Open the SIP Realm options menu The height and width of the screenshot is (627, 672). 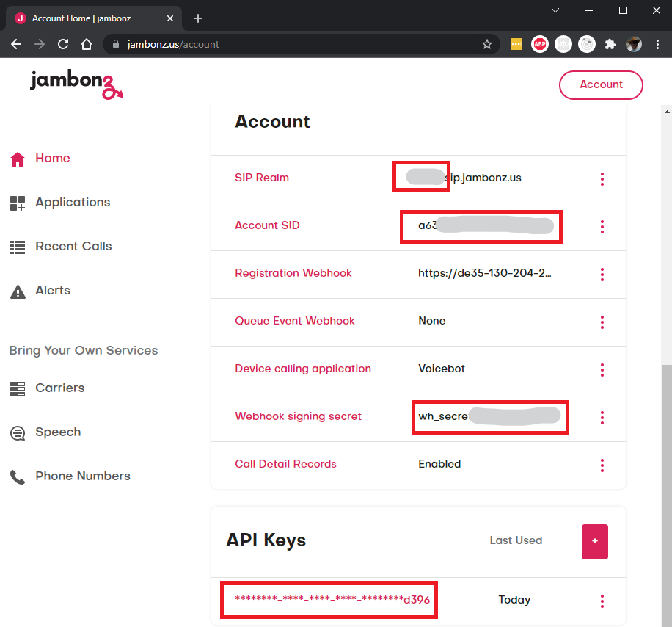coord(602,179)
